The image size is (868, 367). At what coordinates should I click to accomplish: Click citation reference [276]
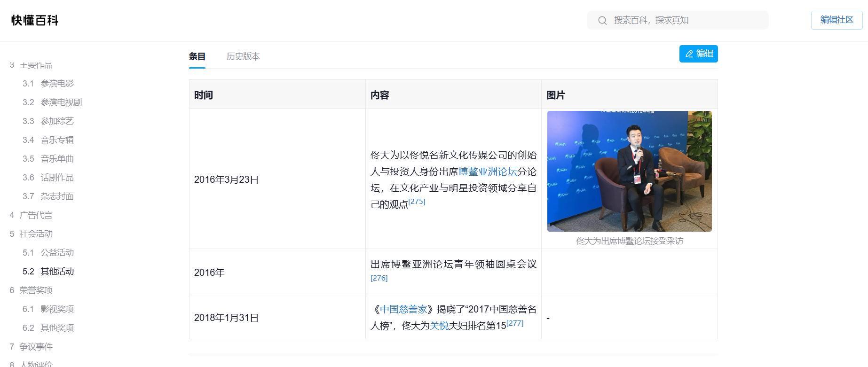(379, 278)
